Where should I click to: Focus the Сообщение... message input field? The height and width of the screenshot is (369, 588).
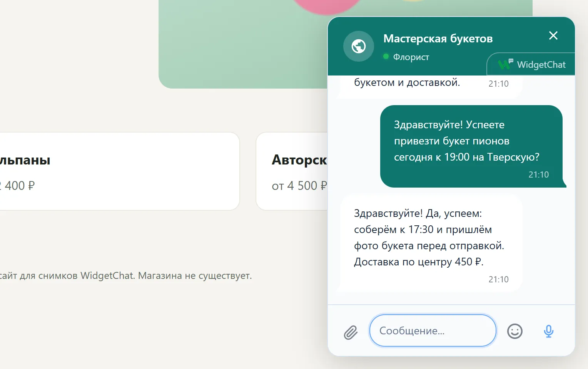433,330
